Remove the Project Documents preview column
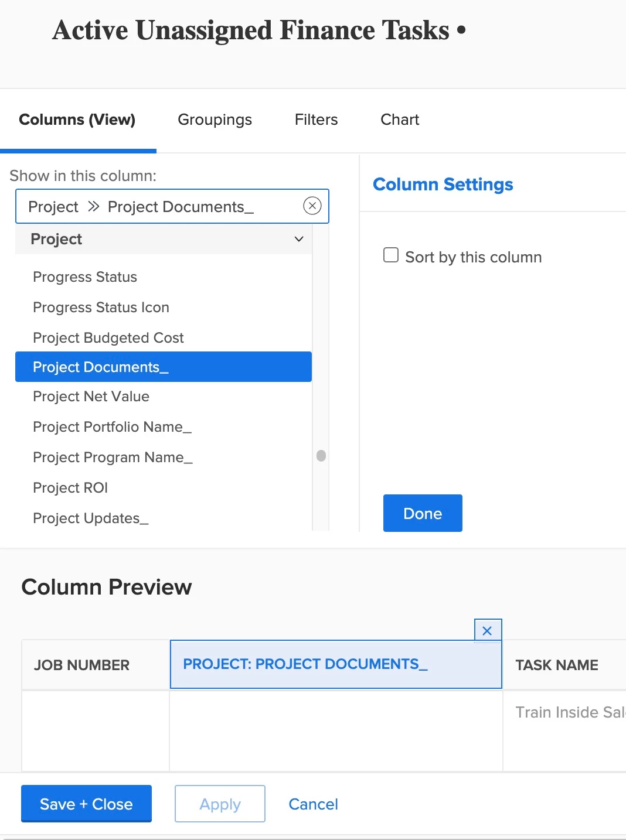Image resolution: width=626 pixels, height=840 pixels. (x=487, y=631)
